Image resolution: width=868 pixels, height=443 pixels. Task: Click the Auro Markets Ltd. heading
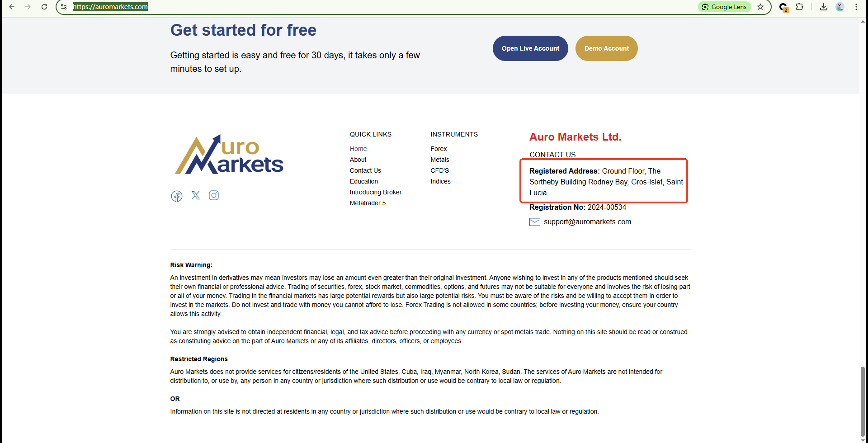tap(576, 137)
